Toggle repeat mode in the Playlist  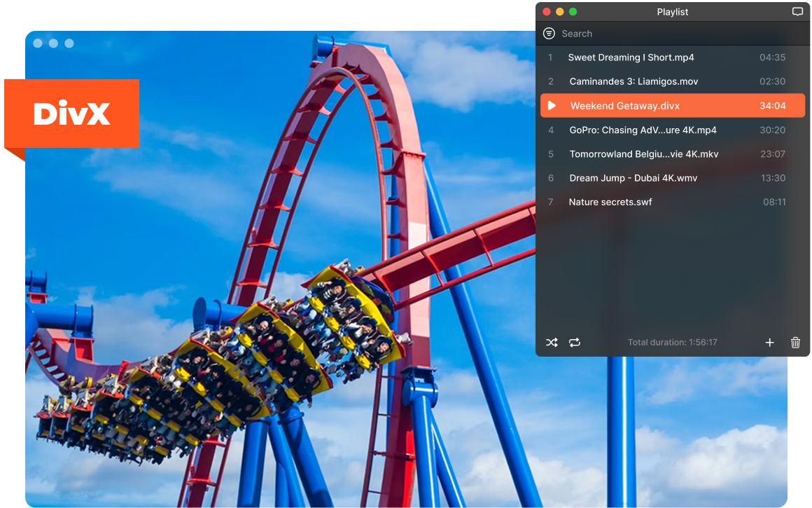click(x=574, y=343)
